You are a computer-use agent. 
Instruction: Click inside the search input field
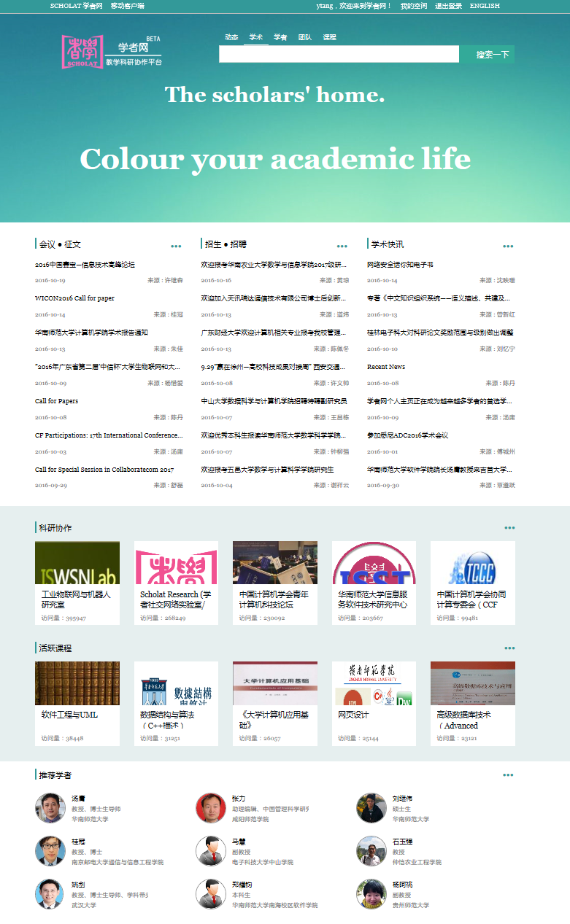(339, 54)
